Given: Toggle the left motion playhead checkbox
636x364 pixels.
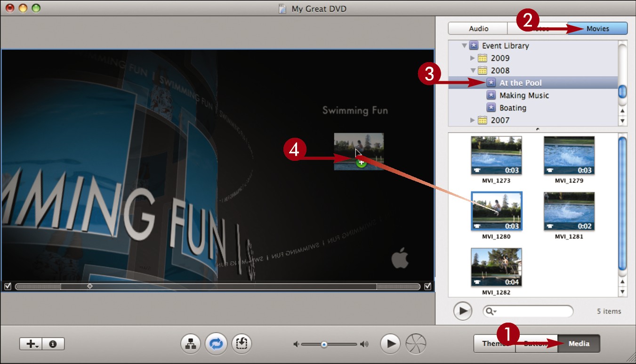Looking at the screenshot, I should coord(7,286).
